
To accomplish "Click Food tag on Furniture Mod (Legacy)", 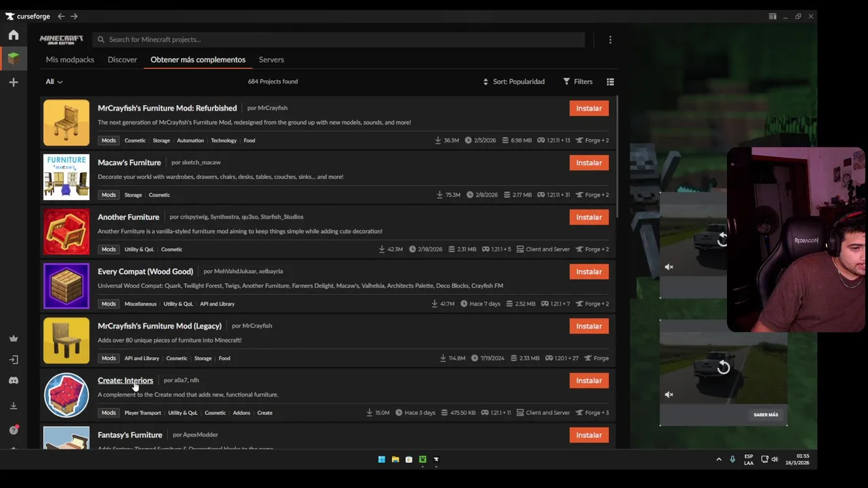I will click(224, 358).
